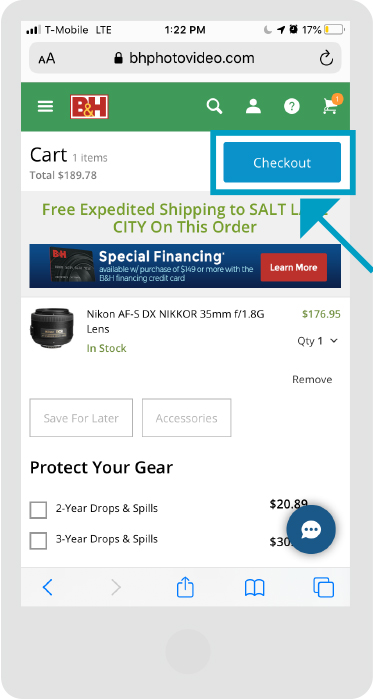Check 2-Year Drops & Spills box
The width and height of the screenshot is (373, 699).
coord(38,510)
